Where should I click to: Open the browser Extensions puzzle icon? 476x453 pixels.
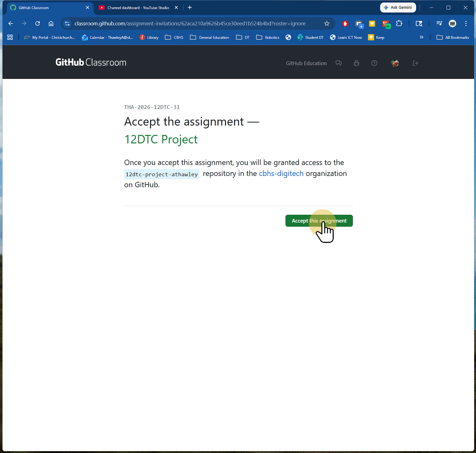tap(399, 23)
